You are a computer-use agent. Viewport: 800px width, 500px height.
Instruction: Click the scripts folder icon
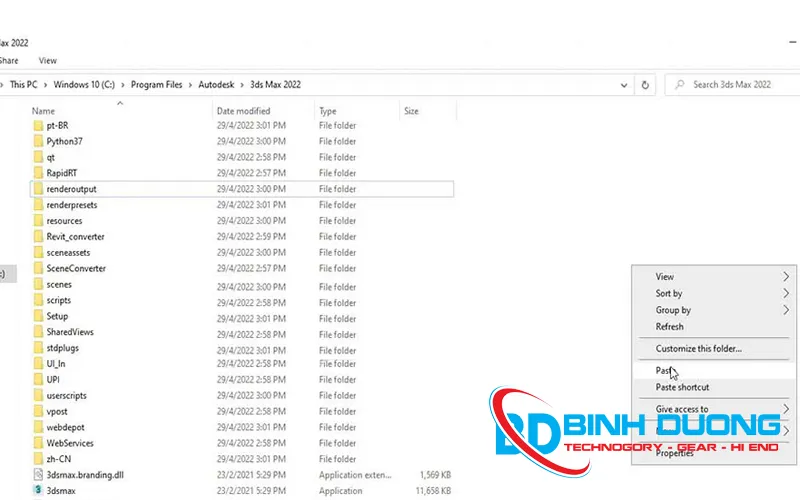click(x=38, y=300)
